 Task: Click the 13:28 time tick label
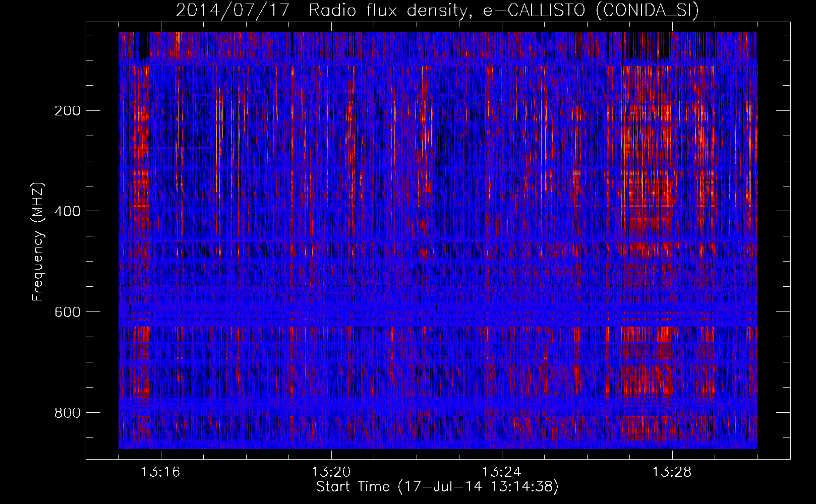point(672,472)
